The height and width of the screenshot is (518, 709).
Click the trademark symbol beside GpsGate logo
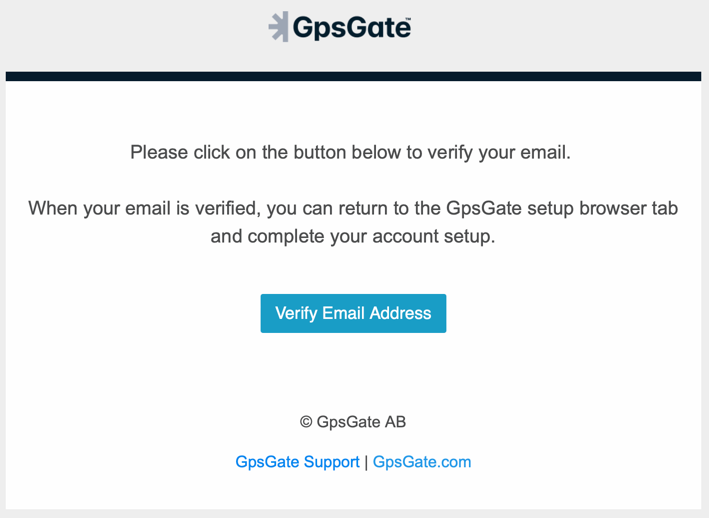(408, 19)
